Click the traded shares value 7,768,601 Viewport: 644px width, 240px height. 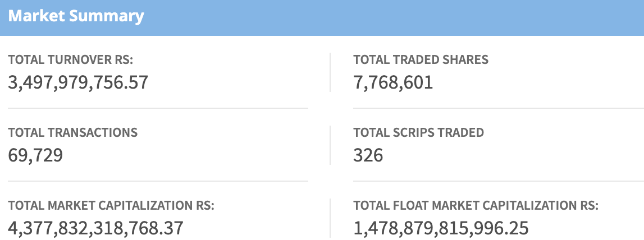pos(393,82)
